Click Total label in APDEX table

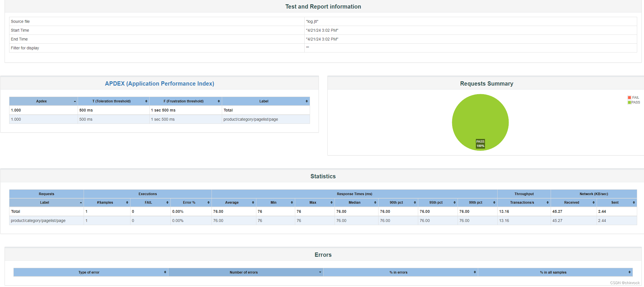[228, 110]
